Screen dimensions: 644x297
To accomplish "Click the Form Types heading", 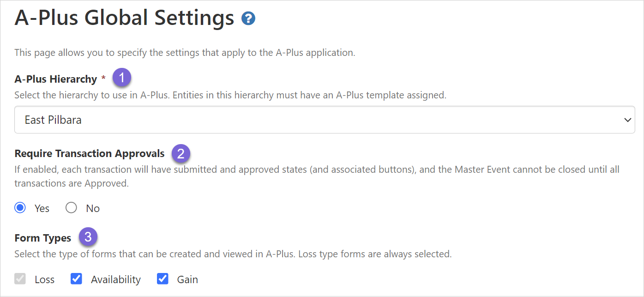I will 43,238.
